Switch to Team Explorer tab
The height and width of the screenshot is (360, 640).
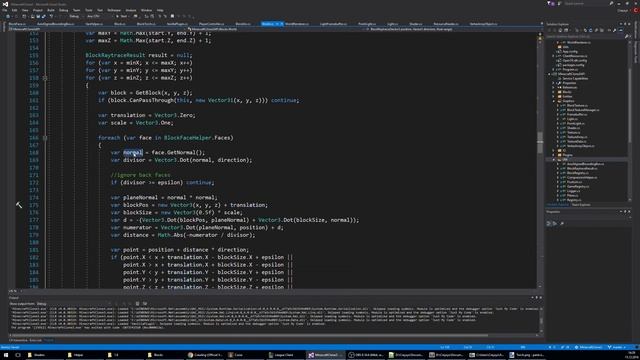580,205
